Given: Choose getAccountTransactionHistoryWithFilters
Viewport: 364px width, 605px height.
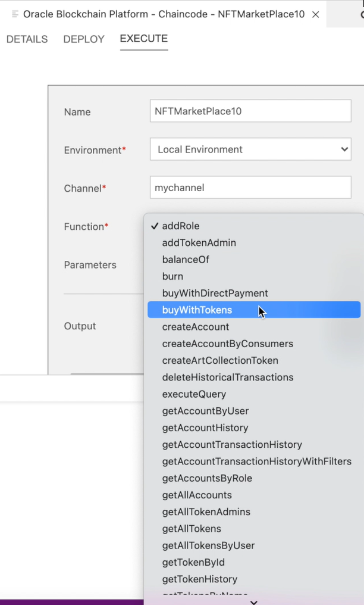Looking at the screenshot, I should tap(256, 461).
